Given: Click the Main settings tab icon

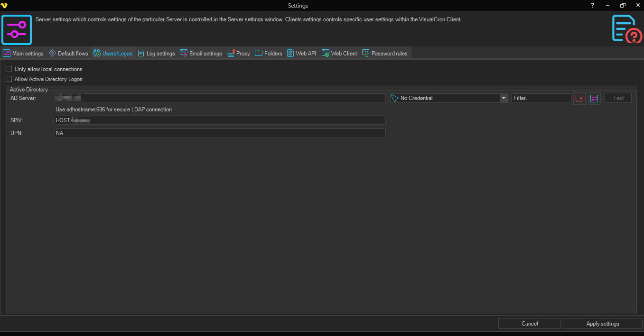Looking at the screenshot, I should coord(7,54).
